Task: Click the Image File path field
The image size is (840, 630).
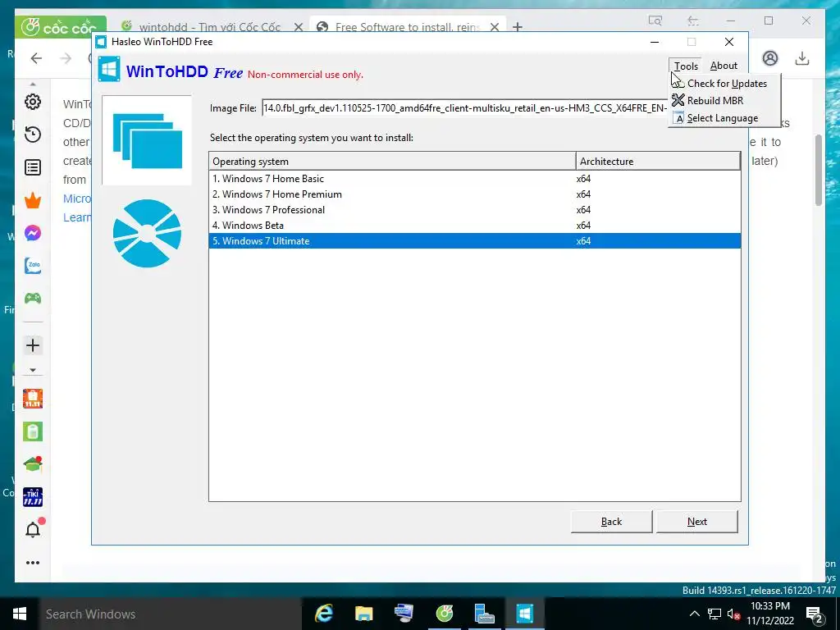Action: pyautogui.click(x=465, y=108)
